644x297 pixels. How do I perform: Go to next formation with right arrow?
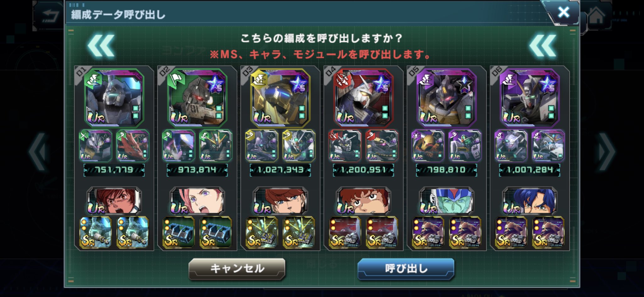pyautogui.click(x=607, y=152)
